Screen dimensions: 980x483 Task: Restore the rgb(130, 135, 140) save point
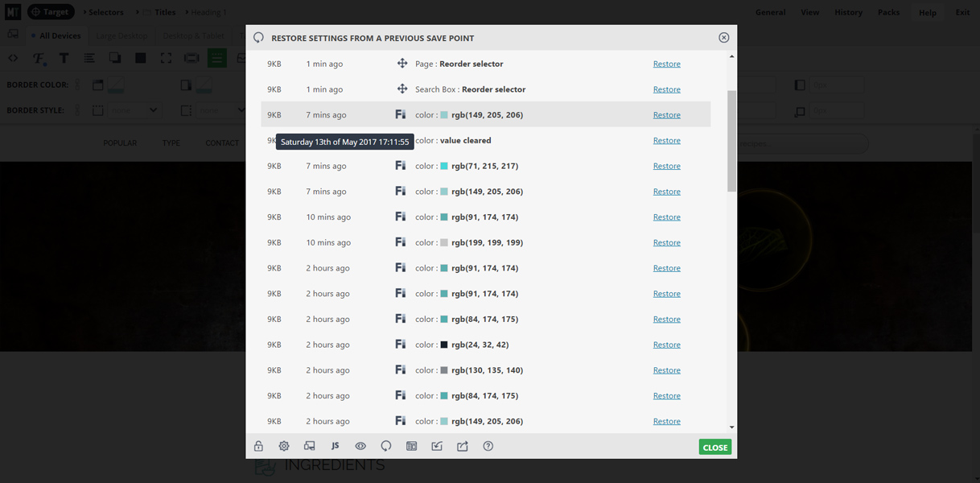(x=666, y=370)
